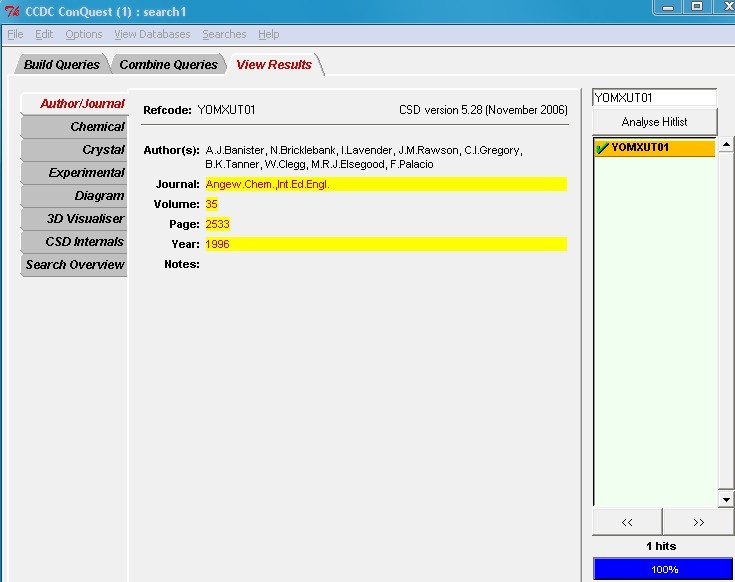735x582 pixels.
Task: Switch to the Combine Queries tab
Action: click(x=168, y=64)
